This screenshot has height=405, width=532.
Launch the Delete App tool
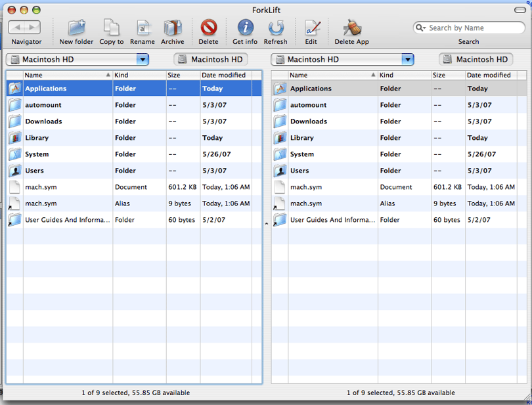(x=352, y=28)
